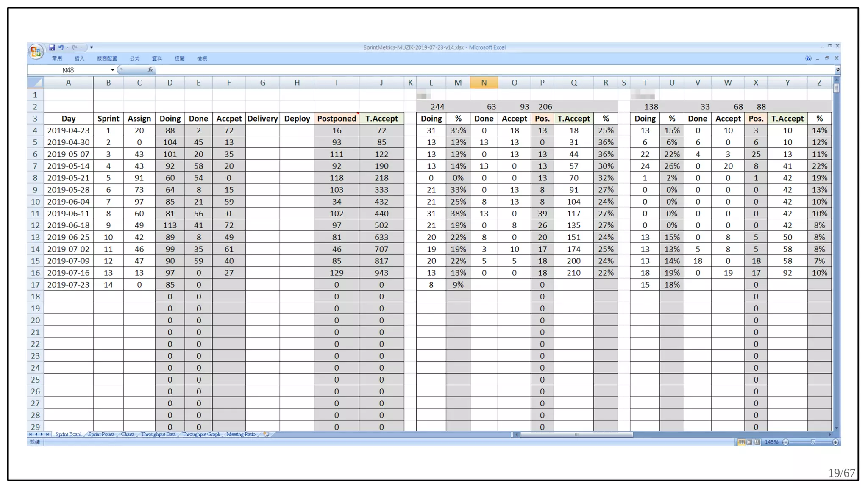
Task: Switch to Normal view in status bar
Action: (x=741, y=442)
